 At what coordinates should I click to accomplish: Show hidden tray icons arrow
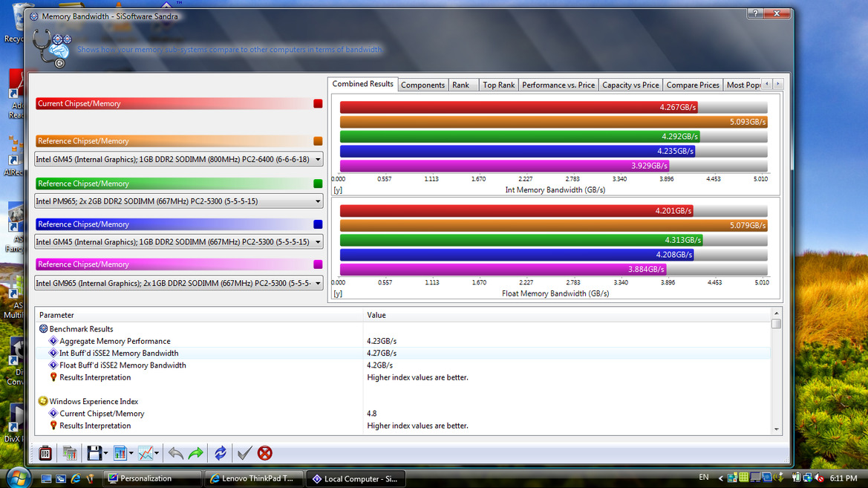point(721,478)
